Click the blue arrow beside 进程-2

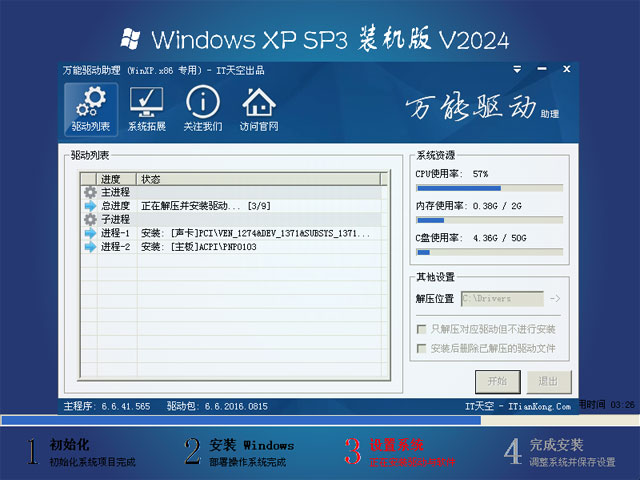point(90,247)
